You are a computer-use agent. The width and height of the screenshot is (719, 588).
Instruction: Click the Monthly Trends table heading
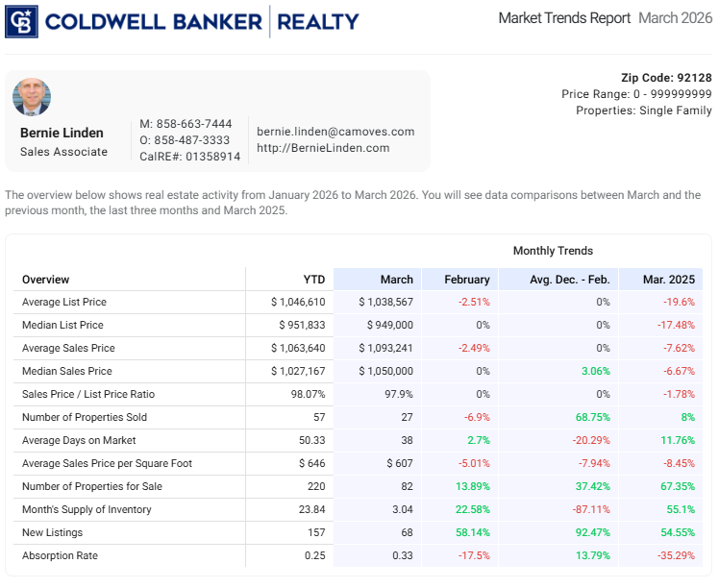click(x=553, y=251)
